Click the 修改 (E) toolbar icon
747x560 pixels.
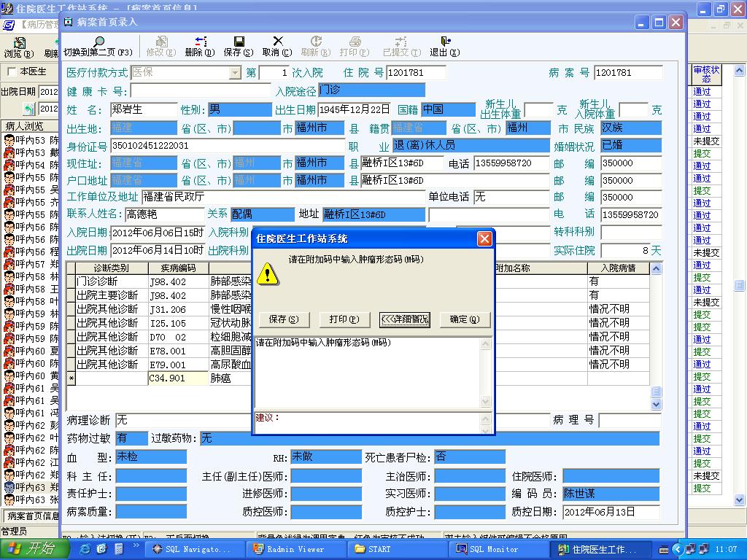(161, 42)
